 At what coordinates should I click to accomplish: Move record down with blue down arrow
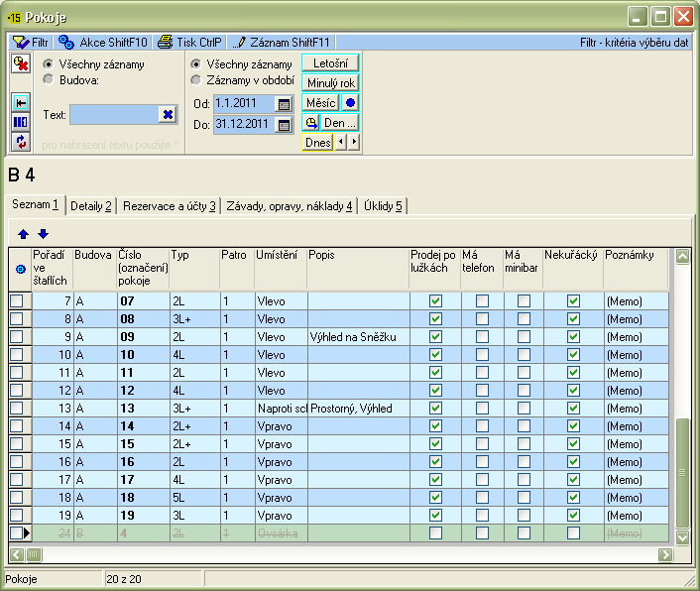[43, 234]
